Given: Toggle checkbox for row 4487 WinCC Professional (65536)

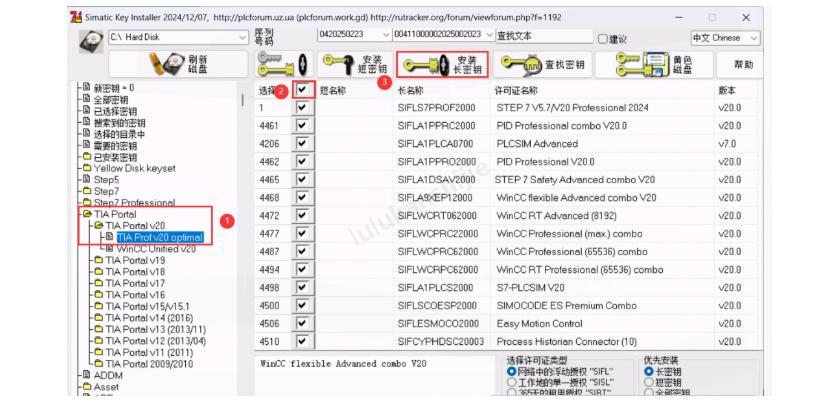Looking at the screenshot, I should point(303,252).
